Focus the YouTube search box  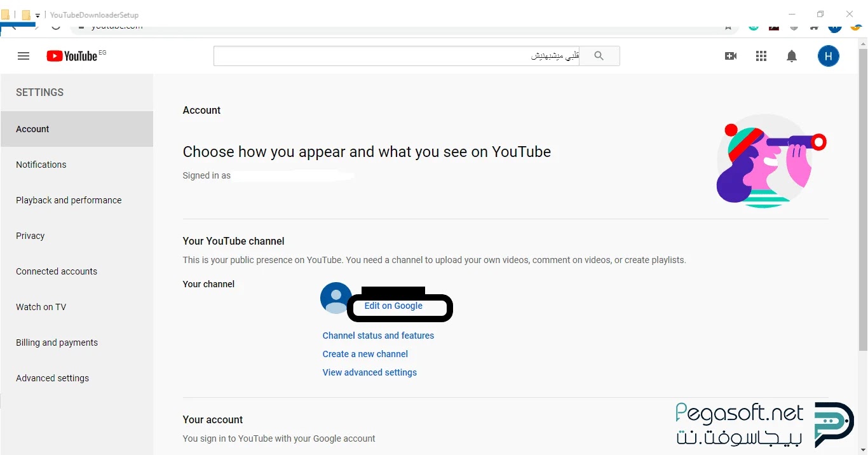pos(397,56)
